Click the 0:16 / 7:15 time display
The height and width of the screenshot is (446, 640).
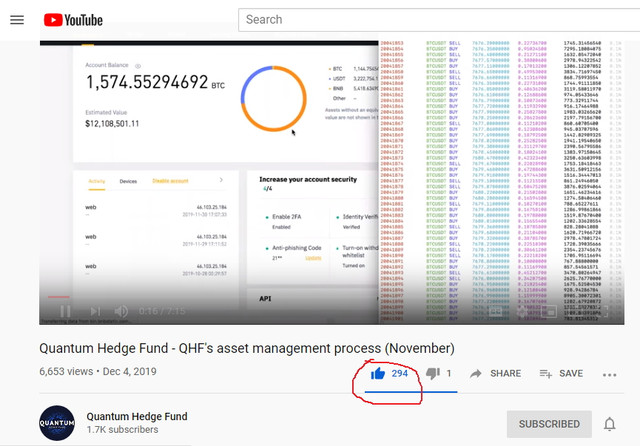(162, 311)
